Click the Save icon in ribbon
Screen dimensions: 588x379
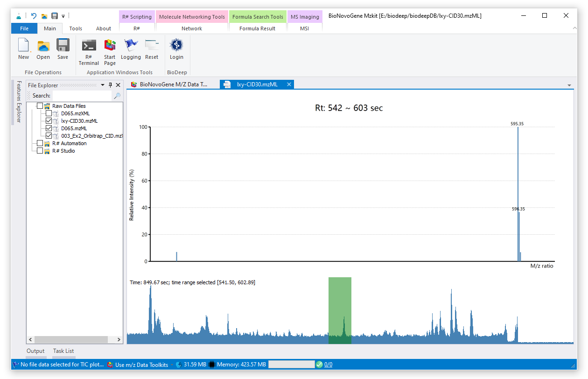(x=63, y=46)
